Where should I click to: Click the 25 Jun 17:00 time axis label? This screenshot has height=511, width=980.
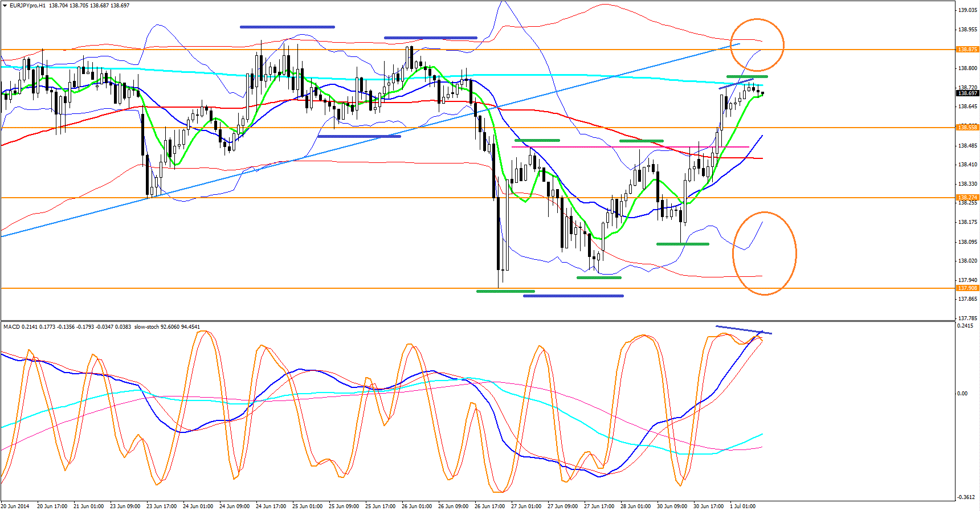(x=380, y=506)
